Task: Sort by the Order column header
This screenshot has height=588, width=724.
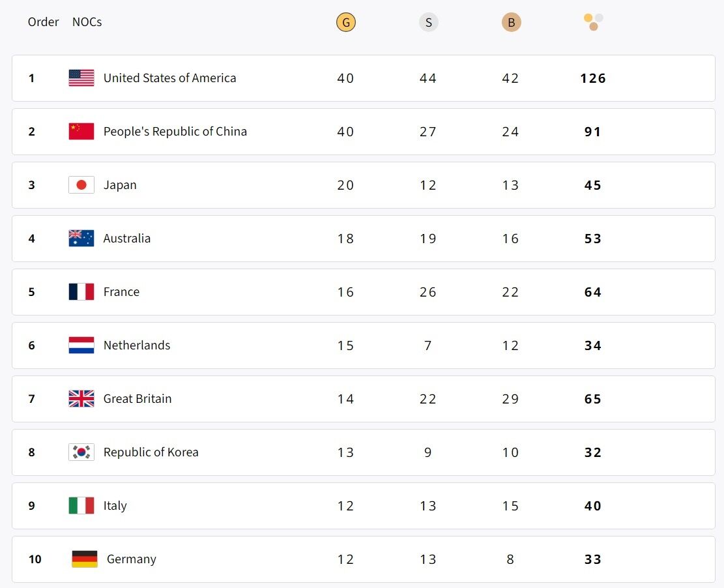Action: tap(43, 22)
